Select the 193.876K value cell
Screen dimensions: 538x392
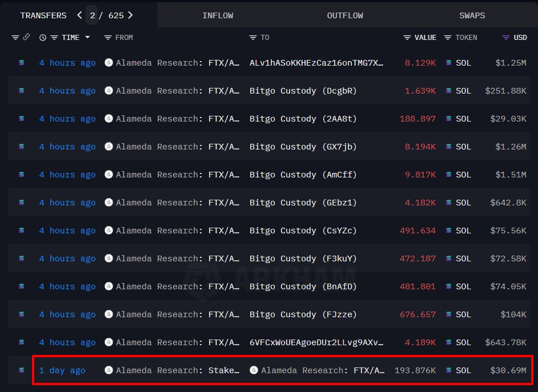pyautogui.click(x=415, y=370)
